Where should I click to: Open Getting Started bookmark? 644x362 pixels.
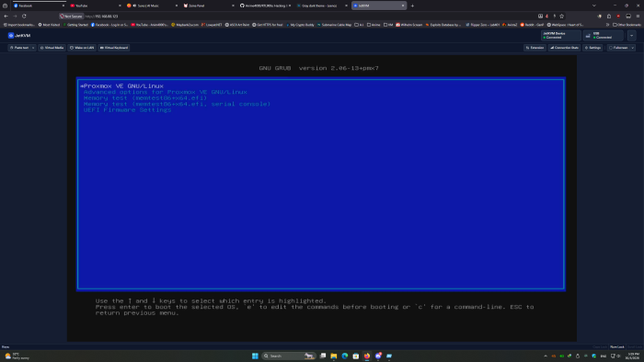click(x=75, y=25)
